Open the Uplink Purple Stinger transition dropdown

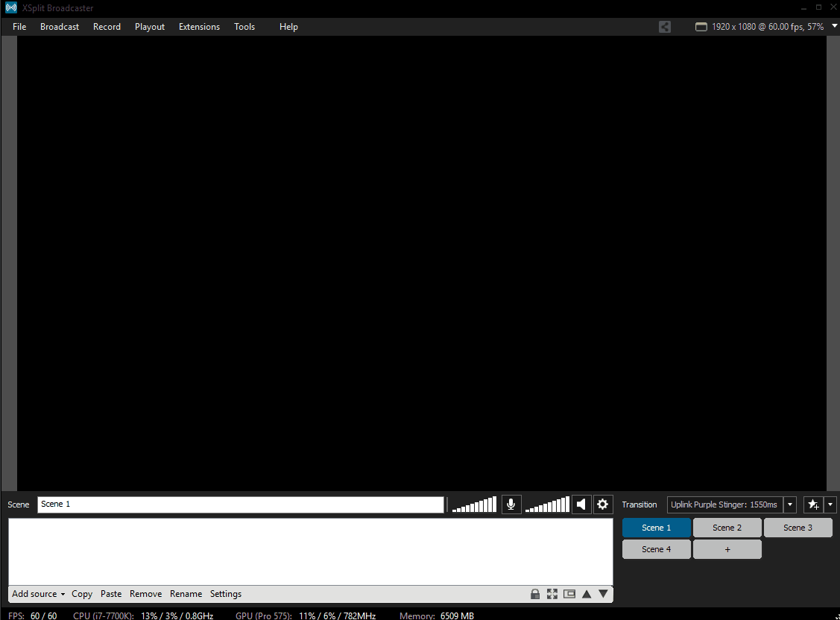789,504
